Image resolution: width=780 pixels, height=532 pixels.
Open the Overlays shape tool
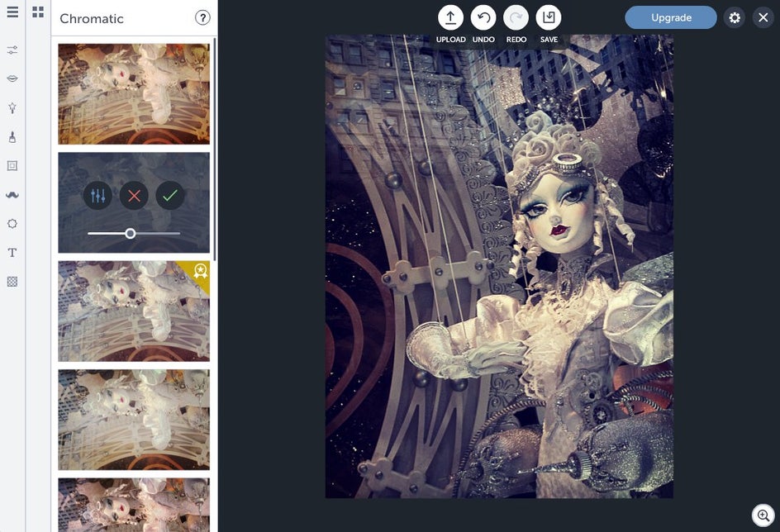(12, 224)
